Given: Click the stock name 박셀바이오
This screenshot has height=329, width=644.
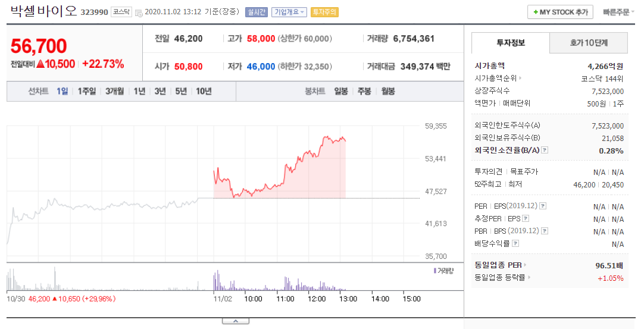Looking at the screenshot, I should 43,11.
